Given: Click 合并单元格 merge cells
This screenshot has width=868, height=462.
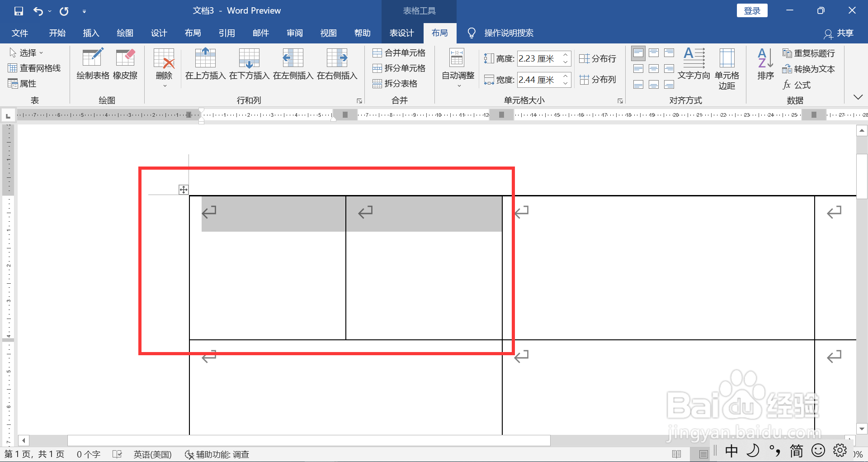Looking at the screenshot, I should (399, 53).
